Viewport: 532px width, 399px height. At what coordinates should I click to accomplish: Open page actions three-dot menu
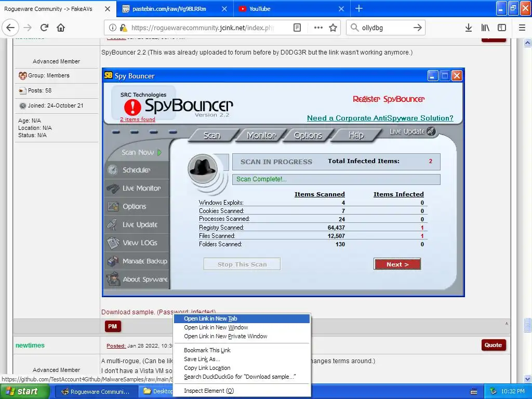(318, 28)
